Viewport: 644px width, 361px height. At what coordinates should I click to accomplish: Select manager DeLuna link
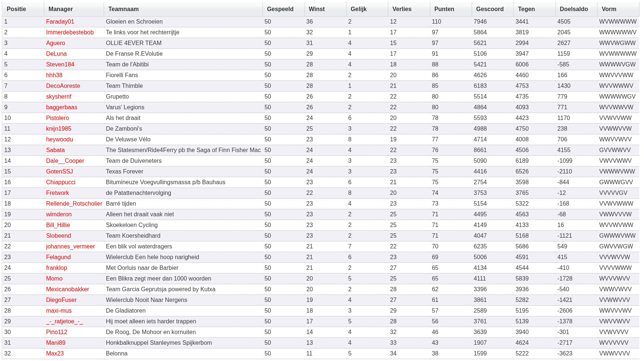pyautogui.click(x=56, y=54)
